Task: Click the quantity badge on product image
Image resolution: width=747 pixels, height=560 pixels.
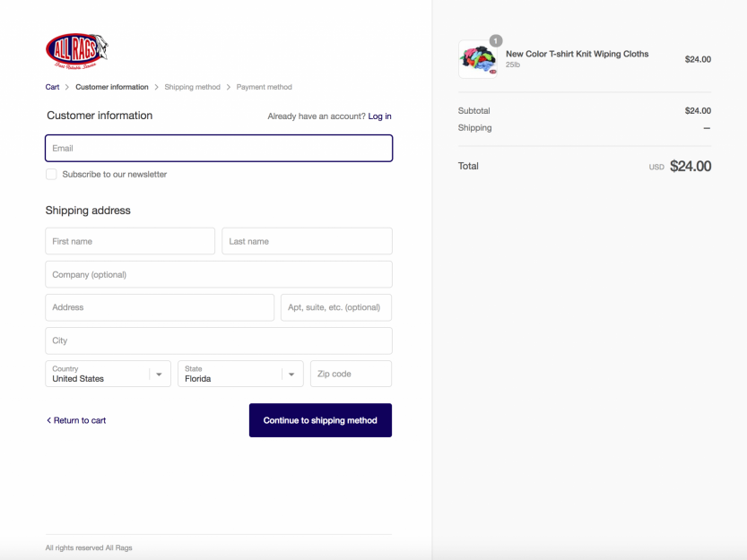Action: (x=495, y=41)
